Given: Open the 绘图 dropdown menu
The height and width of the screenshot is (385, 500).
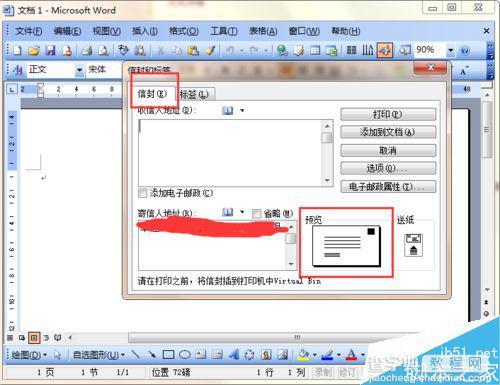Looking at the screenshot, I should coord(29,355).
